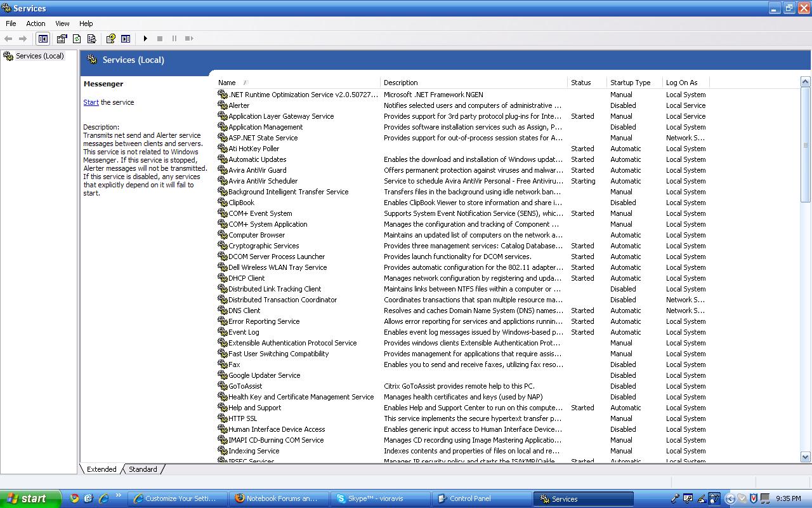Switch to the Standard tab

[x=143, y=469]
